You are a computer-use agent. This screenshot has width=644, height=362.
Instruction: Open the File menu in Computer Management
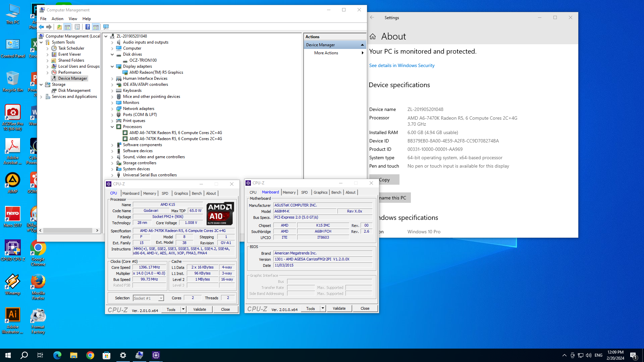43,19
